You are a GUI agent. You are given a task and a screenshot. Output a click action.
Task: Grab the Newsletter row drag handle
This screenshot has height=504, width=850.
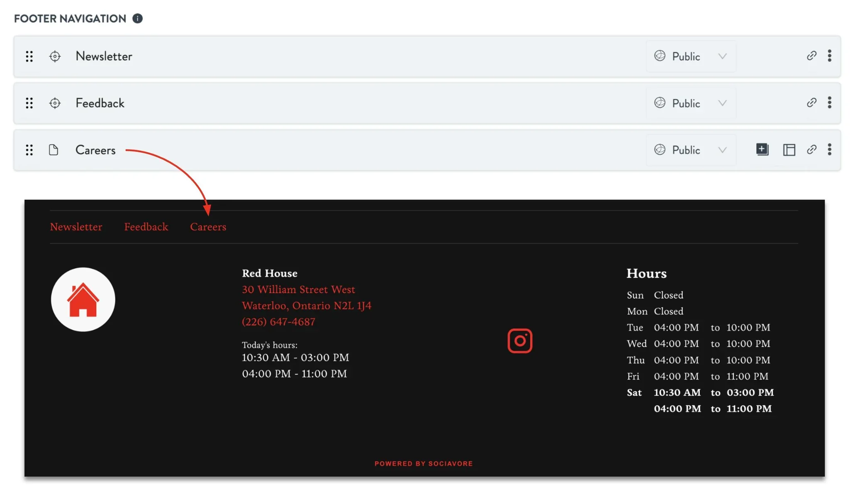coord(29,56)
